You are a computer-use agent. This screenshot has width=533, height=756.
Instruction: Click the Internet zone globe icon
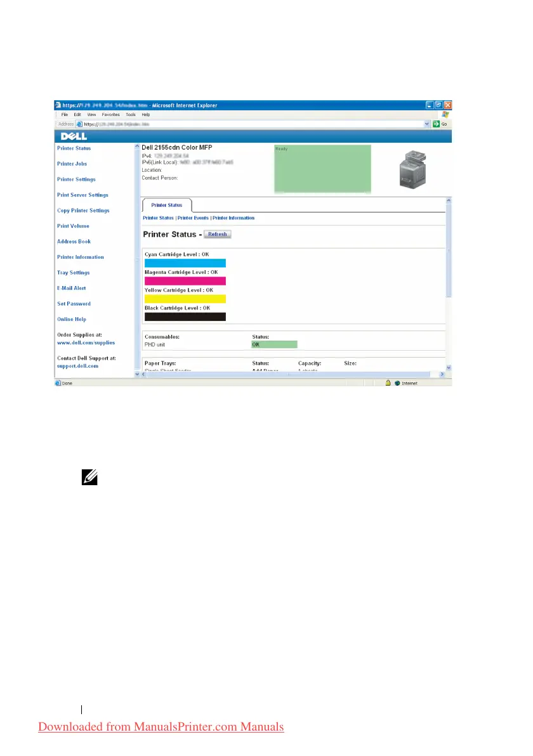point(397,383)
